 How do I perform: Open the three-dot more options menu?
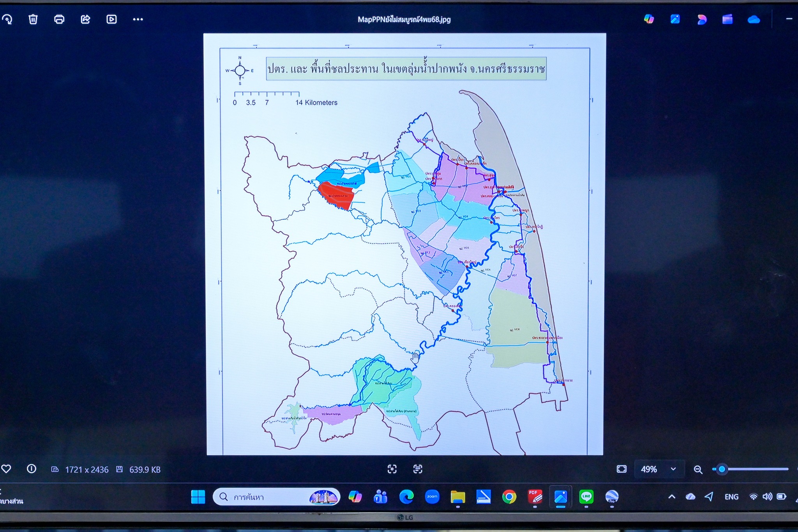pos(138,19)
